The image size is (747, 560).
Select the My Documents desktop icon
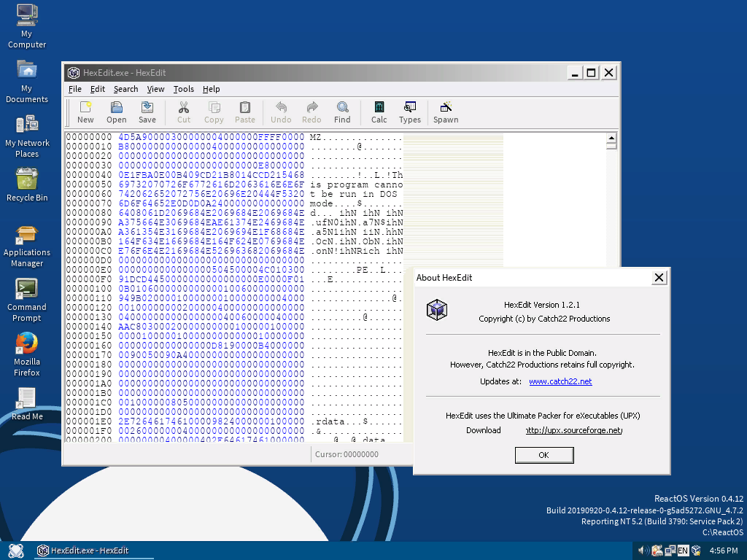point(27,82)
